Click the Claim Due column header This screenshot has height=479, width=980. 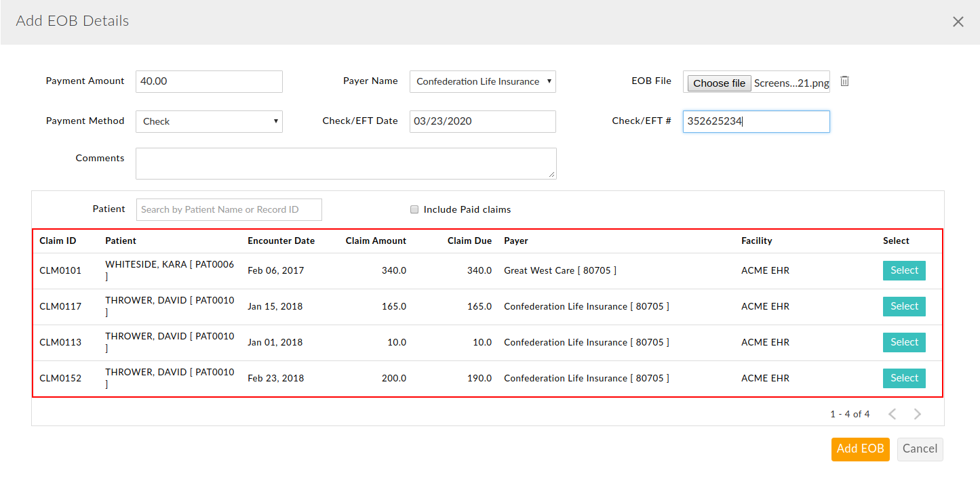point(469,241)
